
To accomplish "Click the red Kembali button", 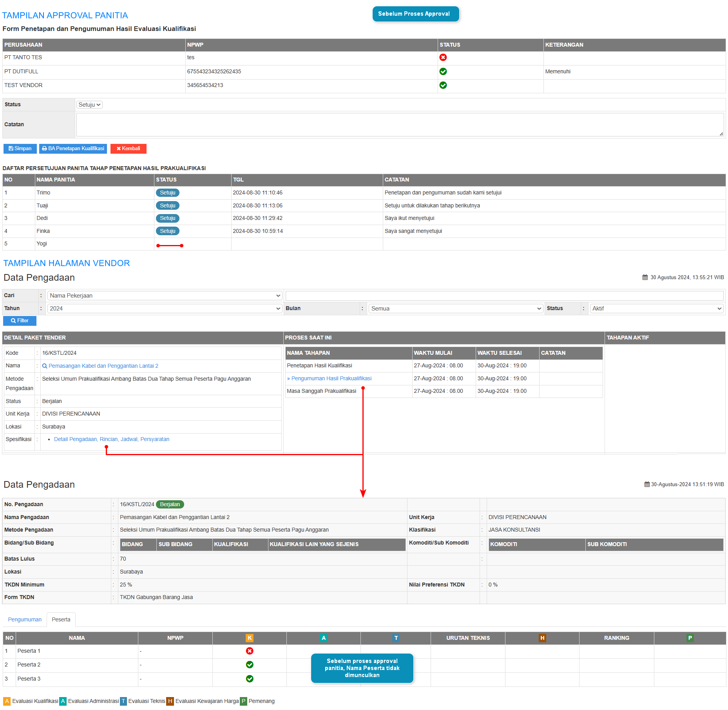I will click(x=128, y=149).
